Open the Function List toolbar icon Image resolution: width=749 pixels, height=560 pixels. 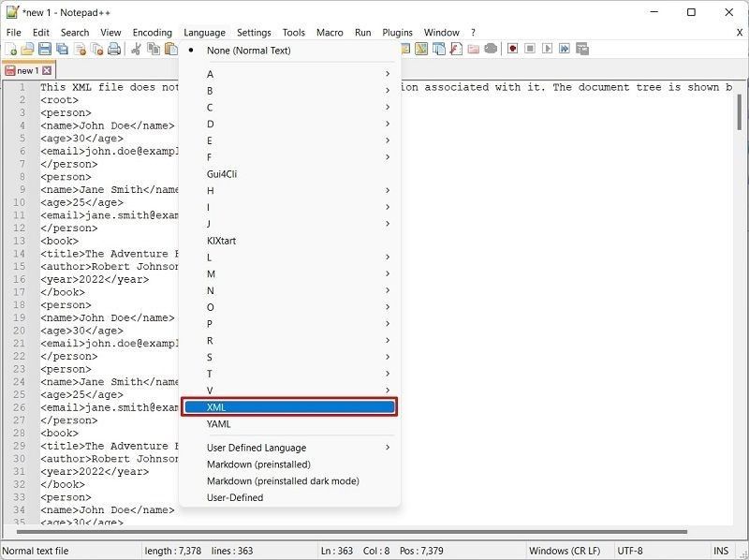456,49
